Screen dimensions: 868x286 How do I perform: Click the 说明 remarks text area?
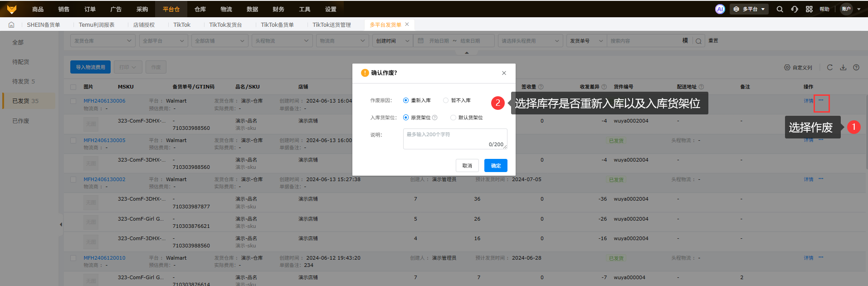pyautogui.click(x=455, y=138)
